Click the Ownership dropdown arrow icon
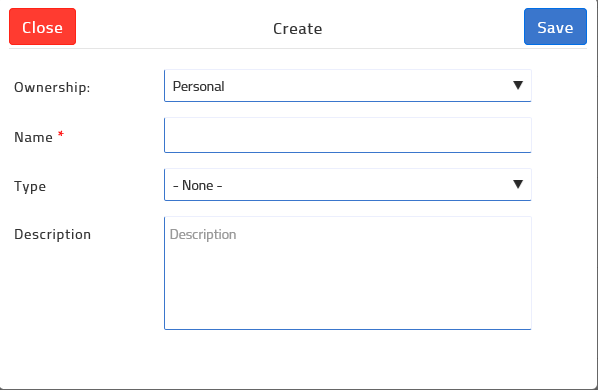The height and width of the screenshot is (390, 598). (x=518, y=85)
